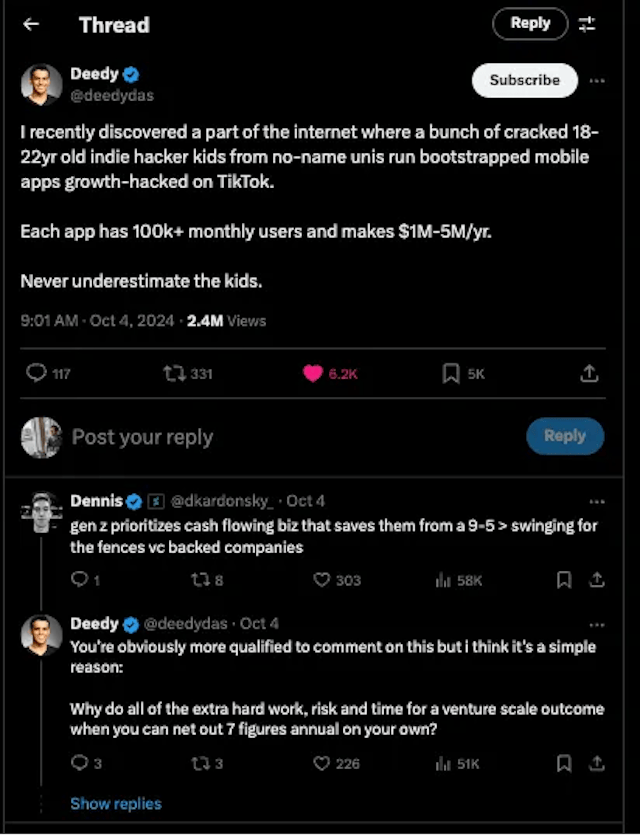640x837 pixels.
Task: Repost the main post with 331 reposts
Action: coord(175,373)
